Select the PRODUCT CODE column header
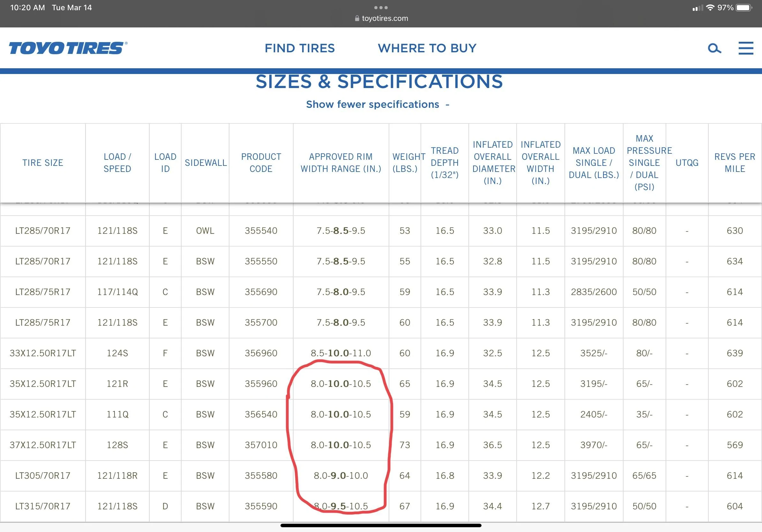The width and height of the screenshot is (762, 532). click(x=261, y=163)
